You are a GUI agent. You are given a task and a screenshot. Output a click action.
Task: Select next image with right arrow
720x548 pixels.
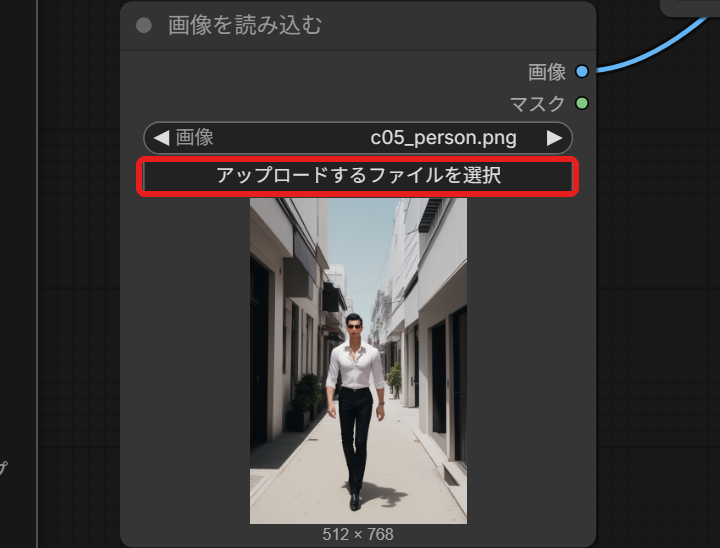tap(554, 138)
